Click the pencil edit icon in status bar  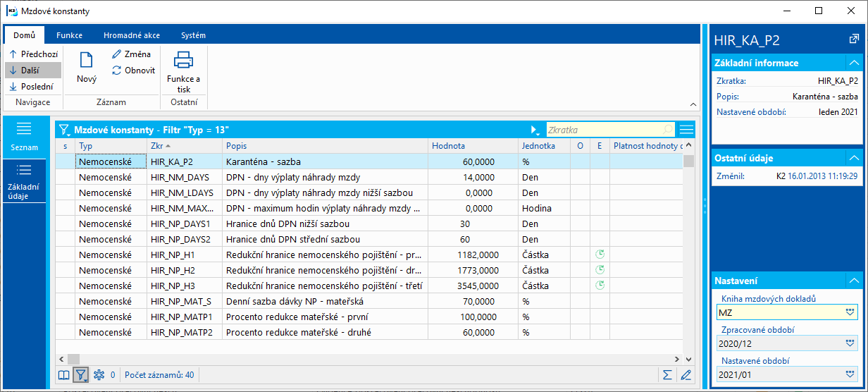click(686, 374)
